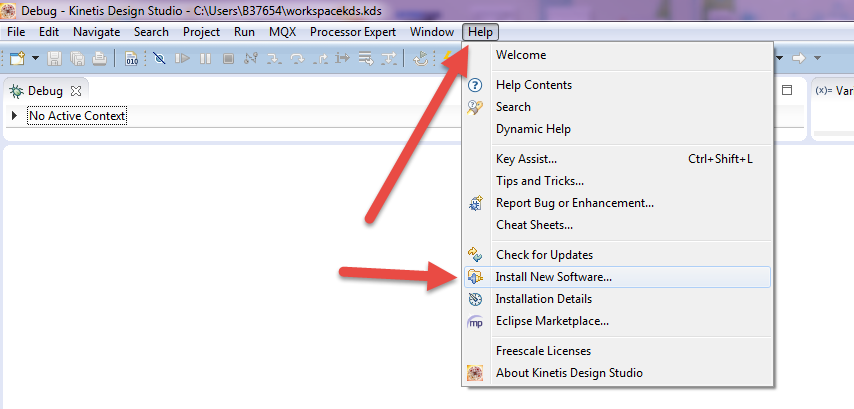Image resolution: width=854 pixels, height=409 pixels.
Task: Click the Terminate stop icon
Action: click(x=229, y=58)
